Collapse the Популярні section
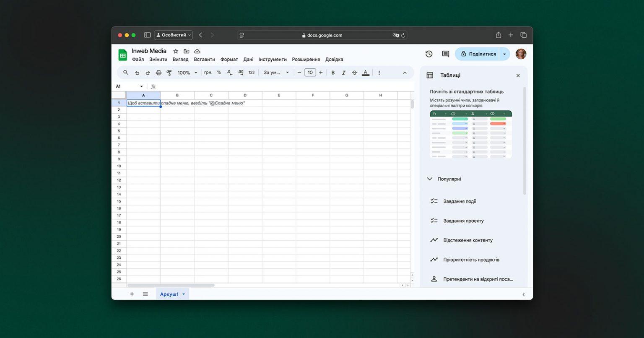Image resolution: width=644 pixels, height=338 pixels. pyautogui.click(x=429, y=179)
